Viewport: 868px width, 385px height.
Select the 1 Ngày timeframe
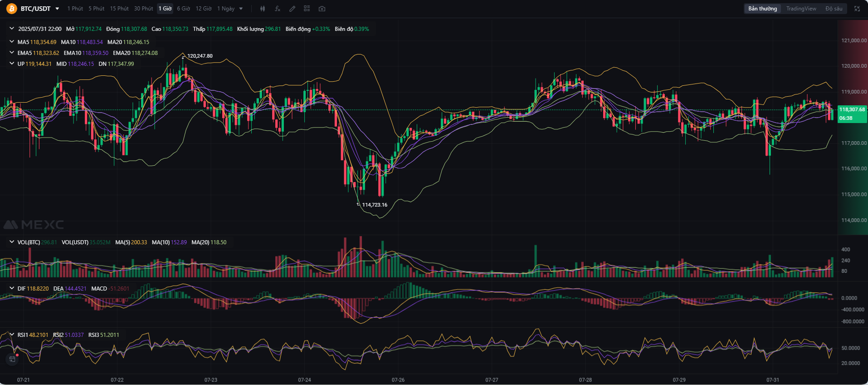(x=226, y=9)
